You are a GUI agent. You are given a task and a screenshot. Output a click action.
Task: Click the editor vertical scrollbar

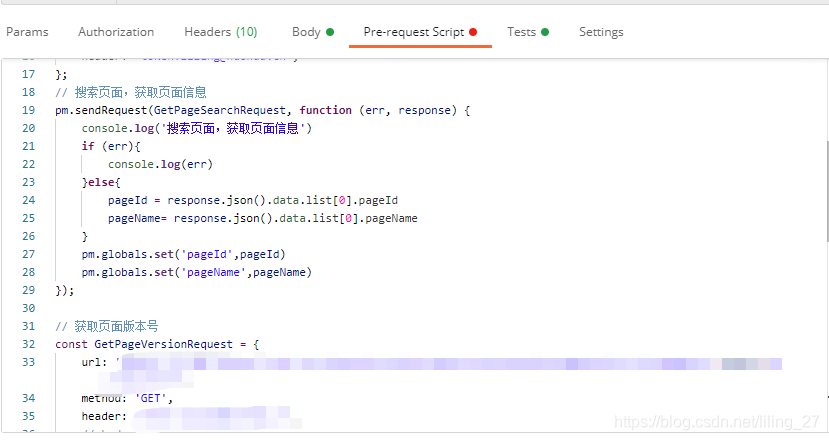[826, 190]
